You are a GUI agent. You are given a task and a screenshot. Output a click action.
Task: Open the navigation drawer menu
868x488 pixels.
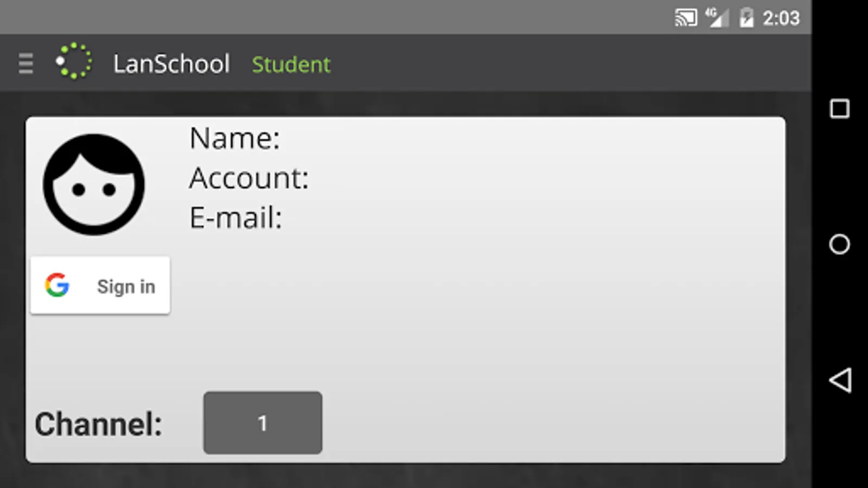pos(25,63)
